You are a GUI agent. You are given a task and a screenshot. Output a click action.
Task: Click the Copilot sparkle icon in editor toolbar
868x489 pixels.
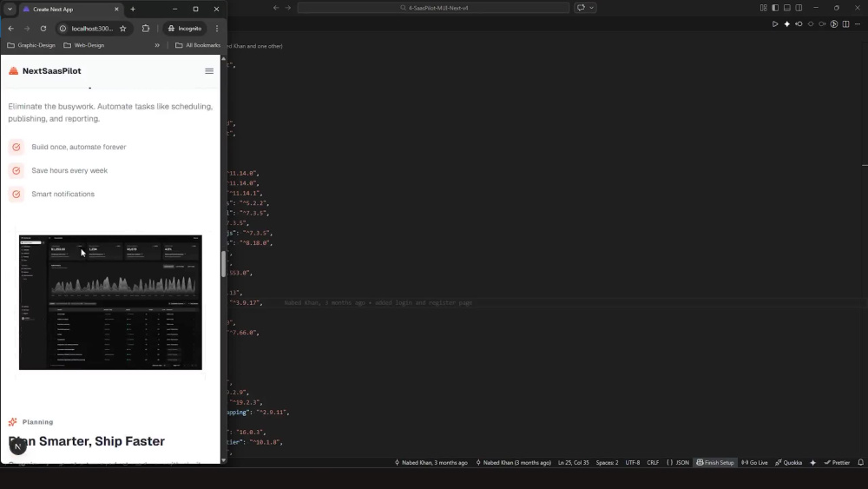tap(786, 23)
